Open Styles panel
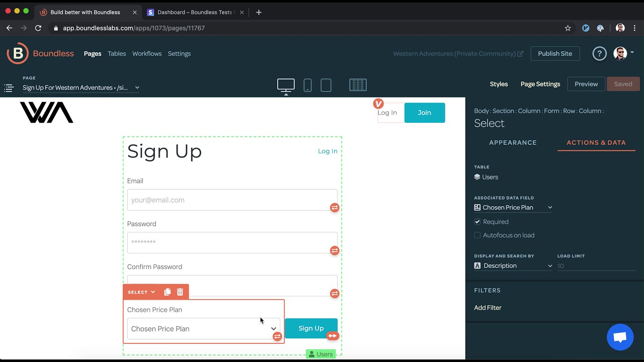 click(x=499, y=84)
